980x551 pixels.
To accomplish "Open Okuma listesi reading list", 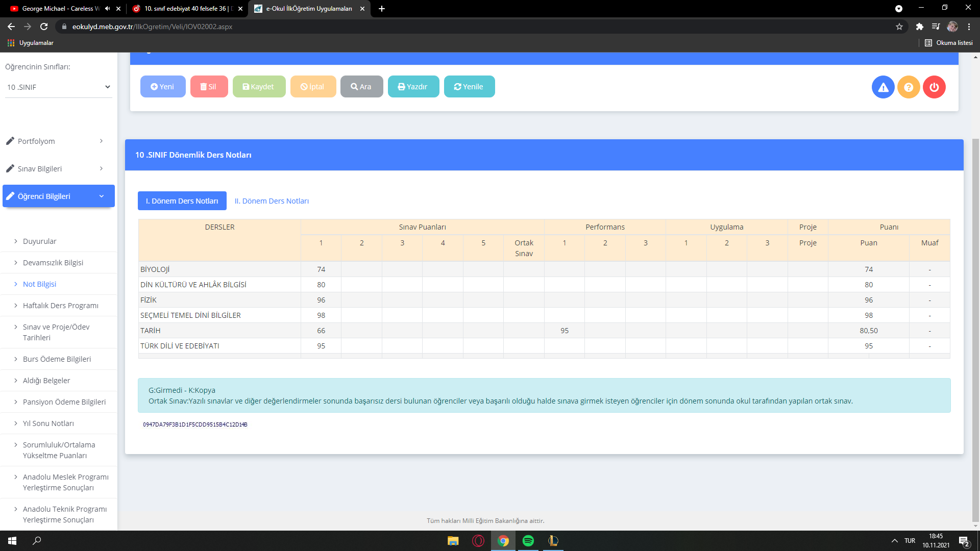I will (949, 43).
